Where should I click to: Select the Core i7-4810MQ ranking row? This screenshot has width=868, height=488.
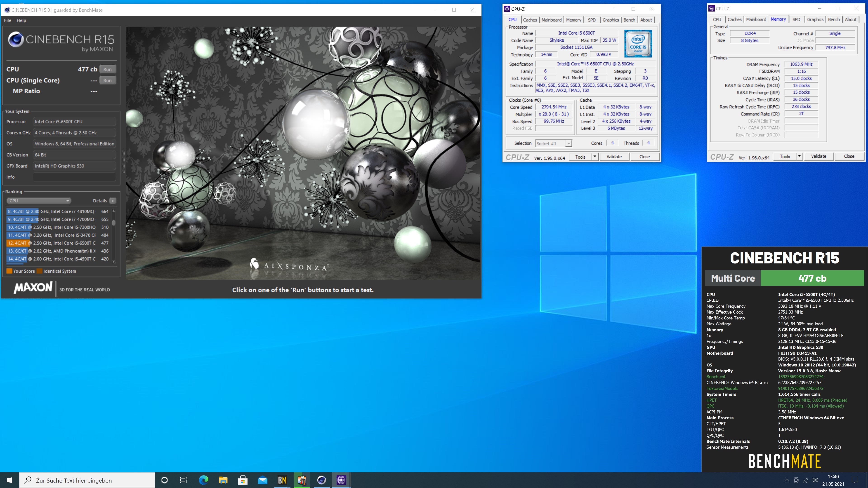(x=58, y=211)
